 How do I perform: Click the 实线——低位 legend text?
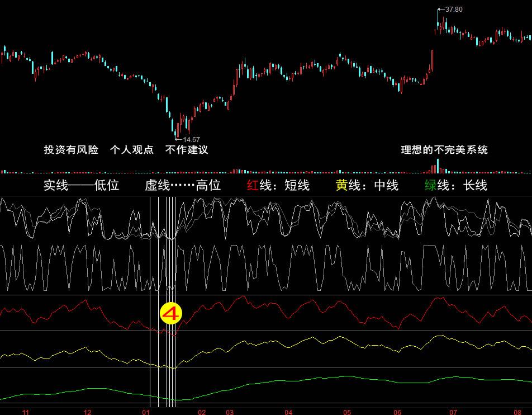82,185
